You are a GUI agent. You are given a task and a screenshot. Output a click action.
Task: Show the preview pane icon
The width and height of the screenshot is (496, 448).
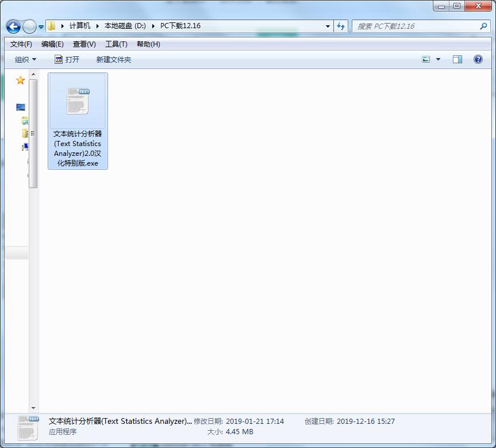coord(457,59)
